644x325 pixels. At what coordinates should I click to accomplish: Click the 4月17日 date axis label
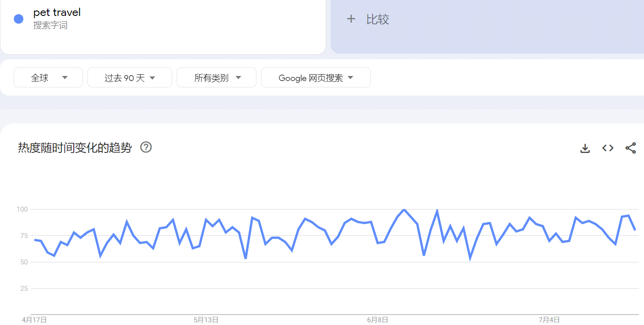coord(34,320)
